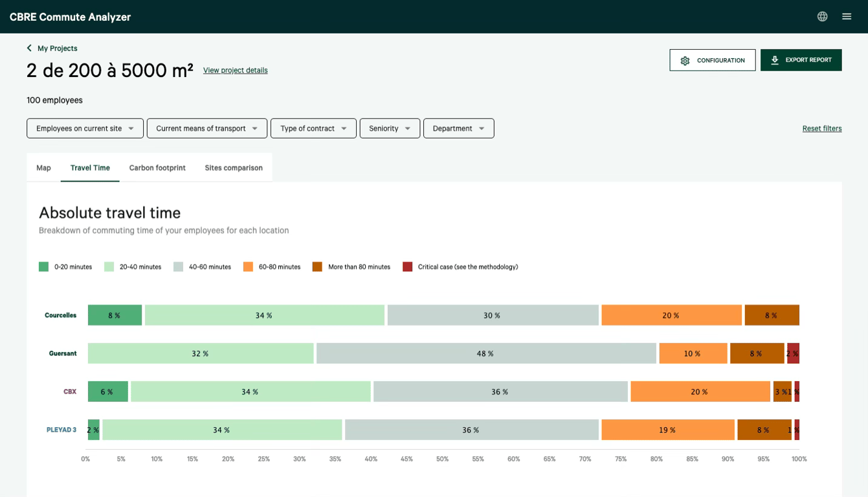
Task: Open the 'Employees on current site' dropdown
Action: click(x=85, y=128)
